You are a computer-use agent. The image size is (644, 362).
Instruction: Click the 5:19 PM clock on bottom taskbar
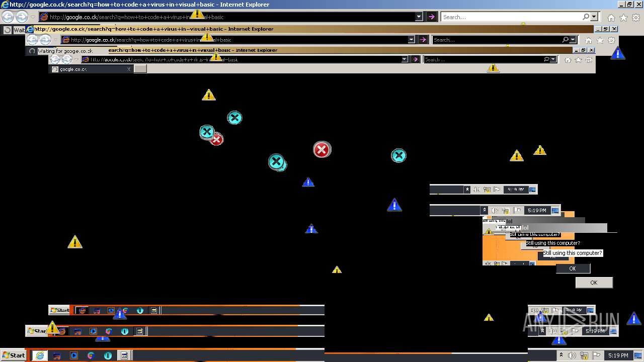tap(618, 355)
